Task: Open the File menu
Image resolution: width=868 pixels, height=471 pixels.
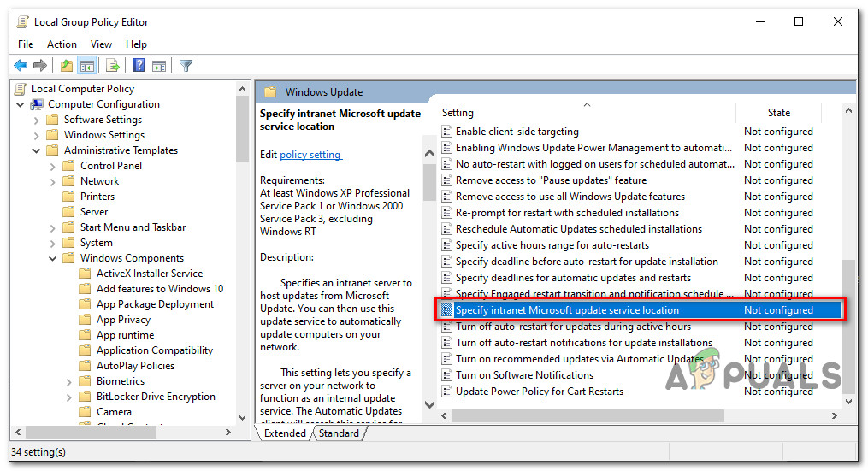Action: [x=26, y=44]
